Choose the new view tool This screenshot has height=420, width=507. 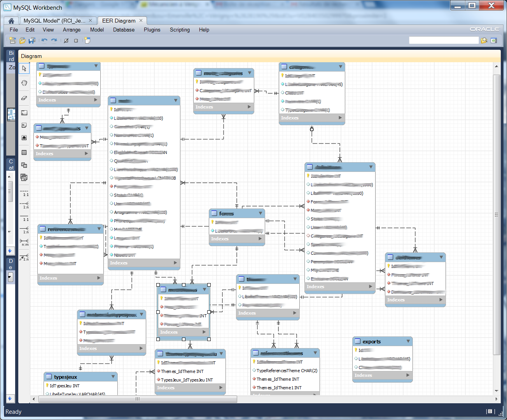click(x=24, y=165)
